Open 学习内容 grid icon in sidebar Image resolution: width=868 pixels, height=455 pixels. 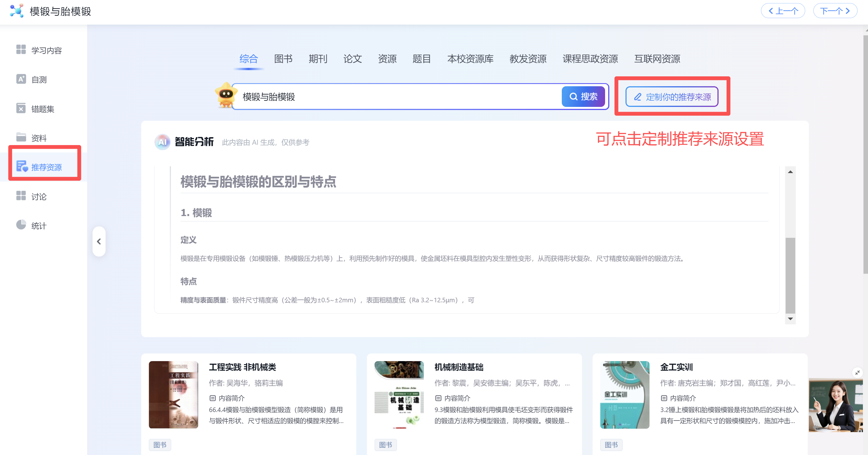click(21, 50)
